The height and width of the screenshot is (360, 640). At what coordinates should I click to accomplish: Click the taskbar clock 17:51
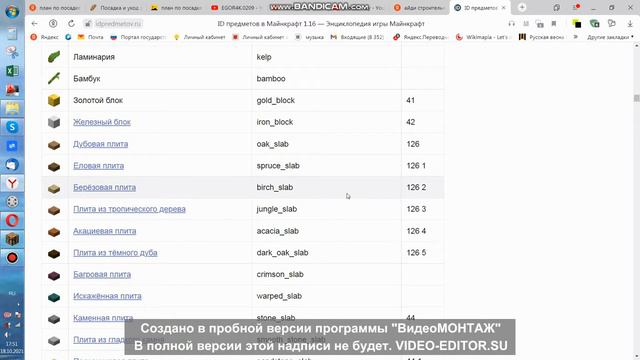pyautogui.click(x=12, y=344)
